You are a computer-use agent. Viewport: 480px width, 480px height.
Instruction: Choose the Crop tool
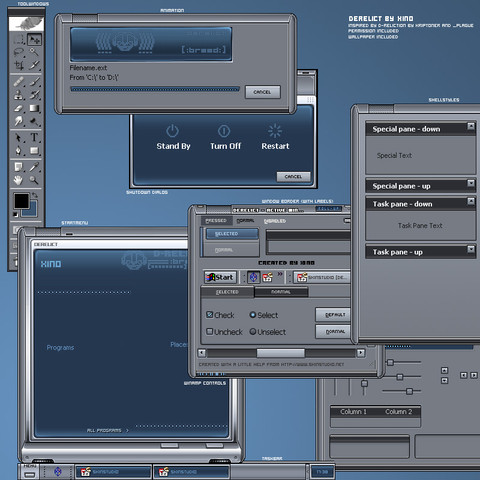(19, 65)
